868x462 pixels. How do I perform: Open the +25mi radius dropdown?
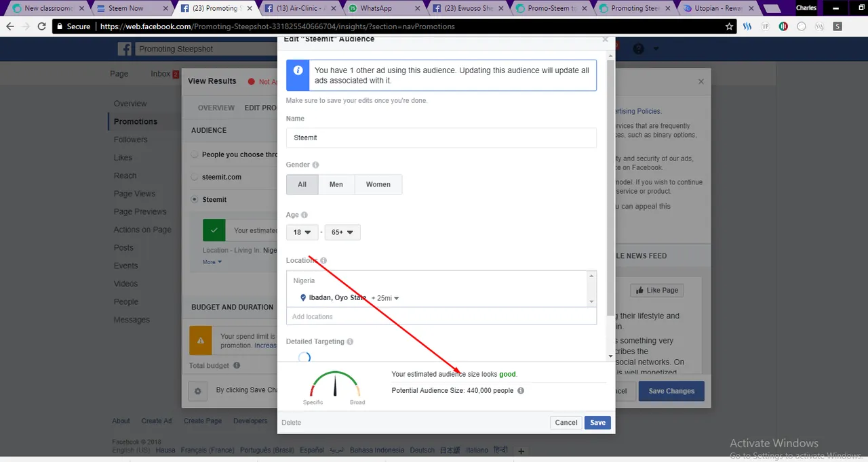pos(385,298)
